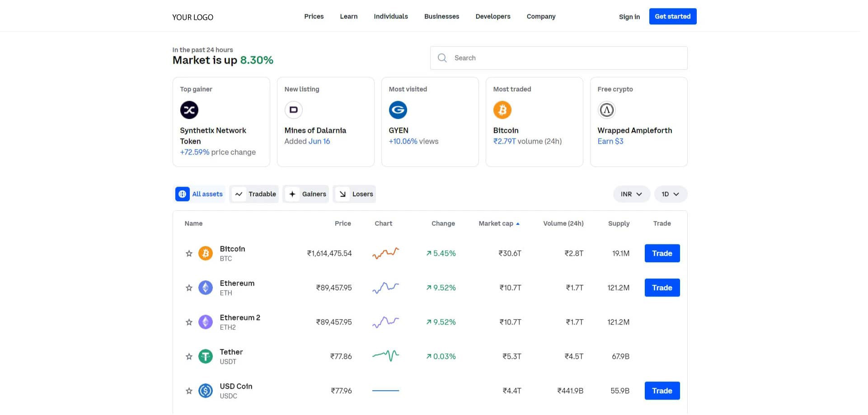The height and width of the screenshot is (415, 868).
Task: Click the GYEN coin icon
Action: (398, 110)
